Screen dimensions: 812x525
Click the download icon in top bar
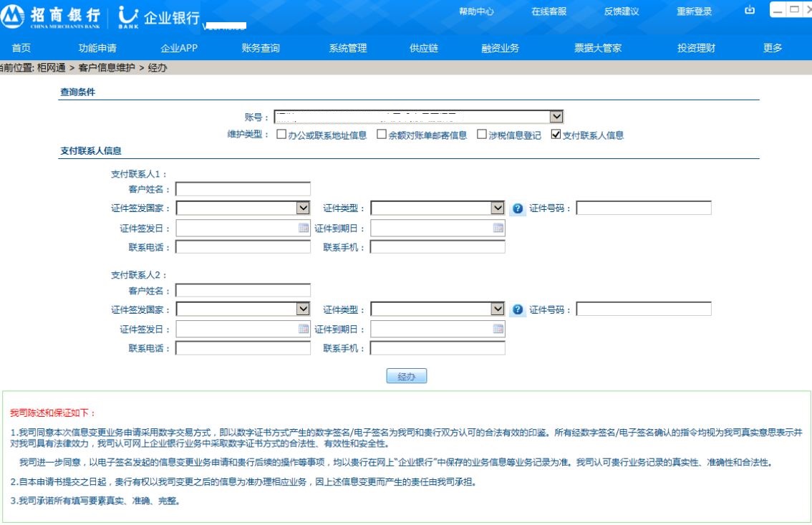tap(750, 10)
